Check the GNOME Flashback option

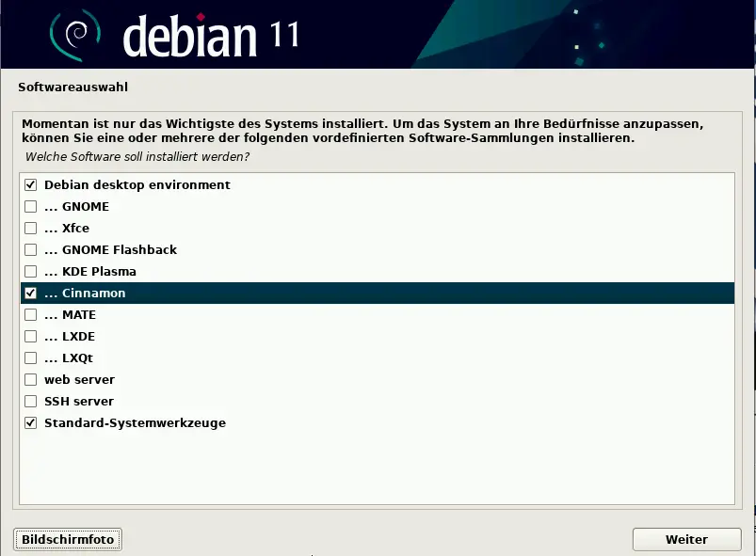tap(30, 249)
